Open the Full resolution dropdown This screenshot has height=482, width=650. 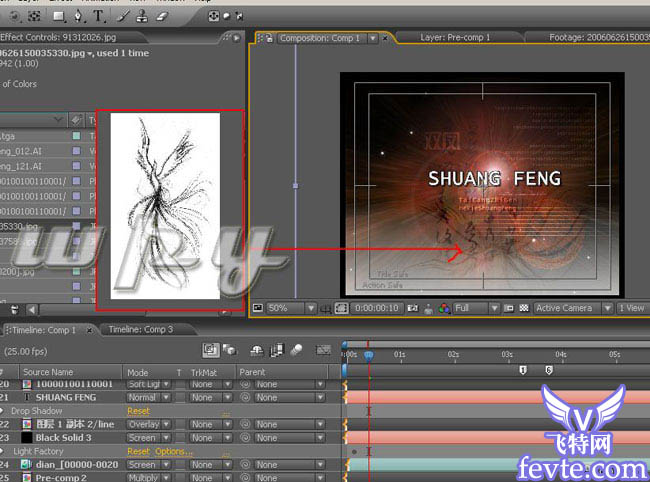tap(476, 308)
